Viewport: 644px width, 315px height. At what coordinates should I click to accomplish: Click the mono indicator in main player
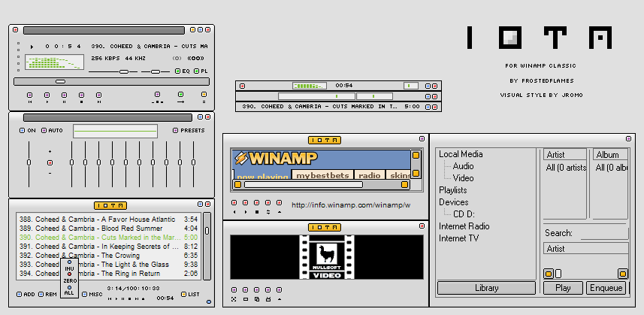[177, 59]
